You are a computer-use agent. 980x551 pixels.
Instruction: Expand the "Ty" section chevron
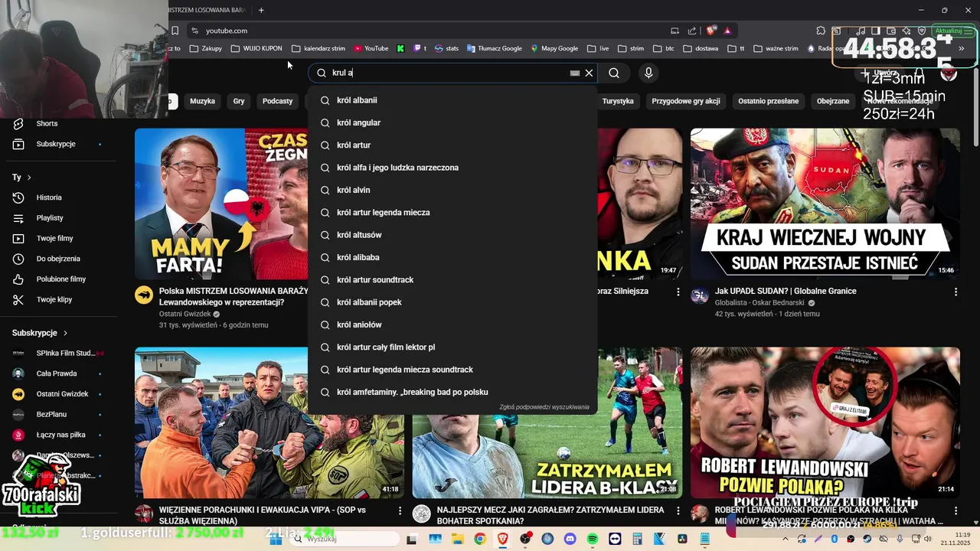[29, 178]
